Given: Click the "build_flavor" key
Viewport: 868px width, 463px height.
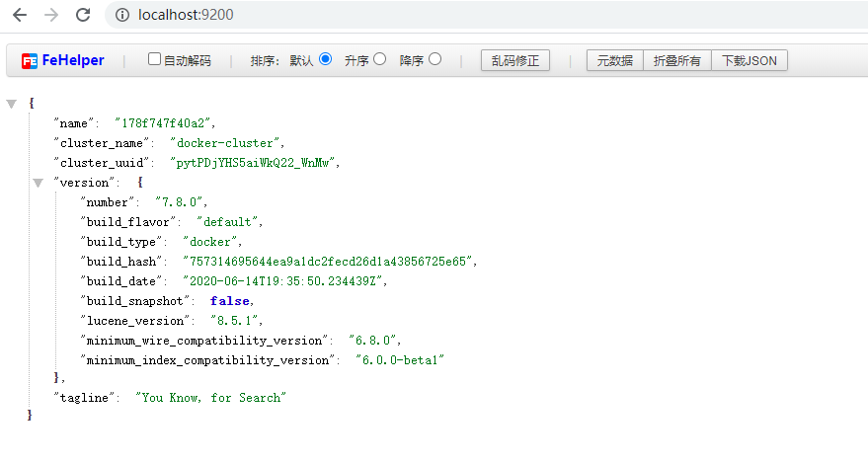Looking at the screenshot, I should [127, 222].
